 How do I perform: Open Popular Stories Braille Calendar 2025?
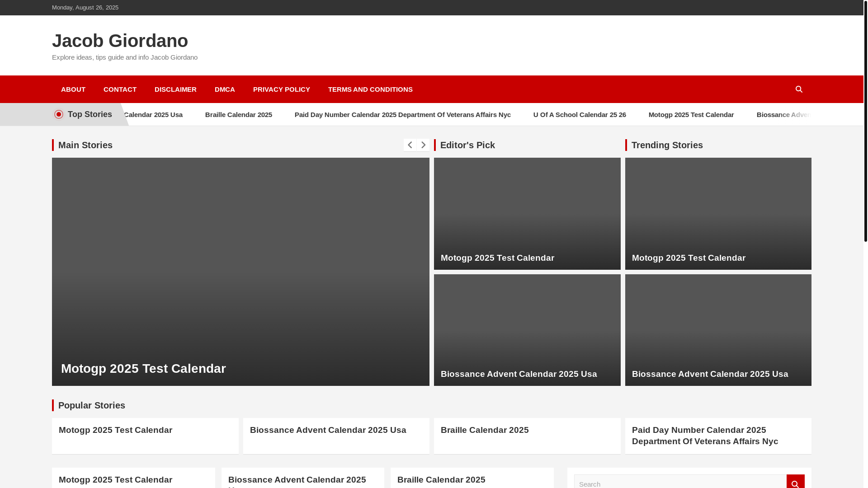click(485, 430)
